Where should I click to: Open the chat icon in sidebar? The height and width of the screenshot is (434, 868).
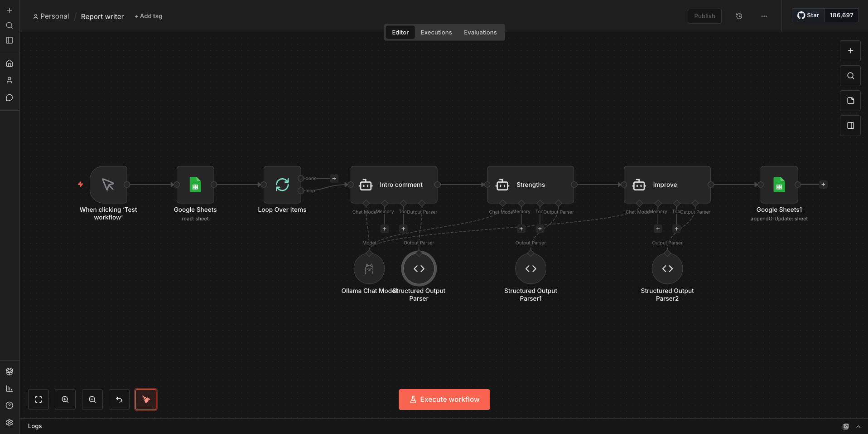point(10,98)
